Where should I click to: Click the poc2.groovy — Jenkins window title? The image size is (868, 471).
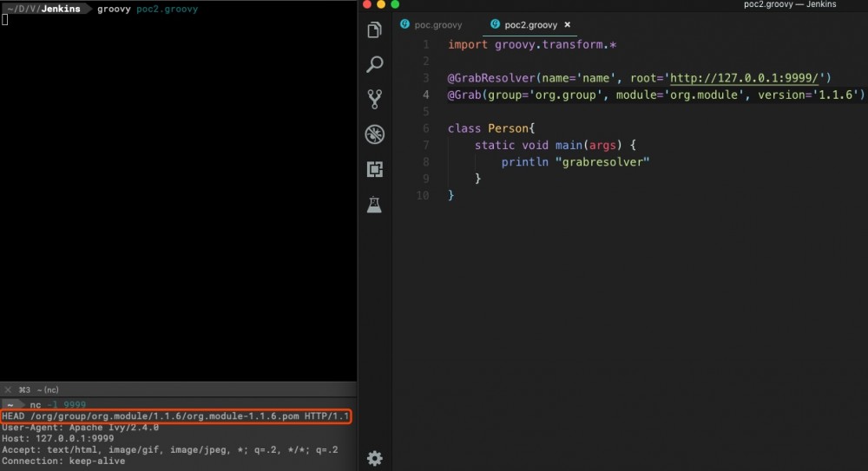point(789,4)
